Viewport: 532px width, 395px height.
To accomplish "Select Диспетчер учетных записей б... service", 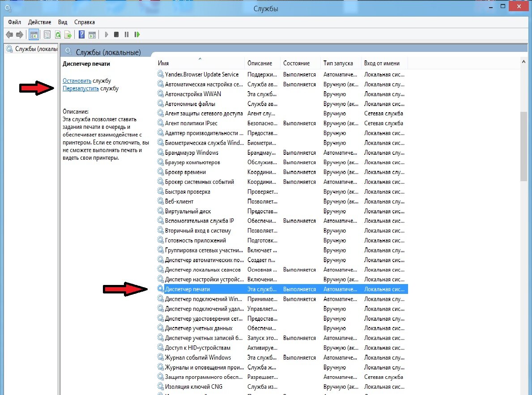I will click(282, 338).
